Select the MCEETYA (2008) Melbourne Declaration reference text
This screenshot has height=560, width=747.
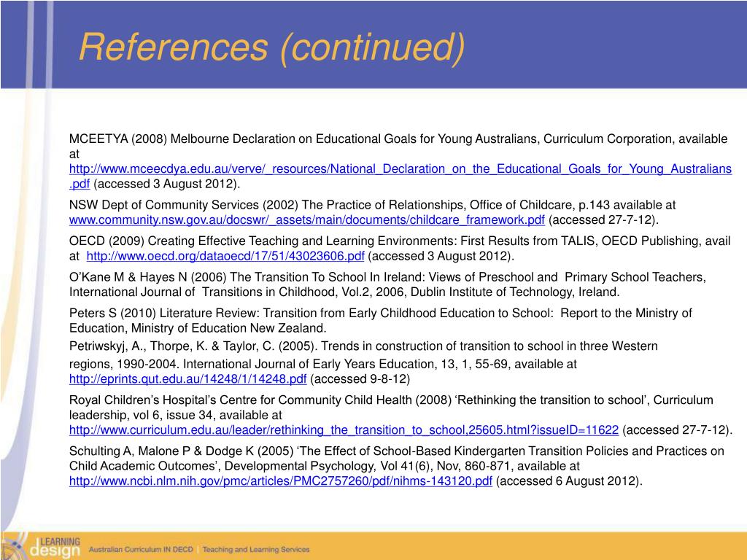(400, 161)
